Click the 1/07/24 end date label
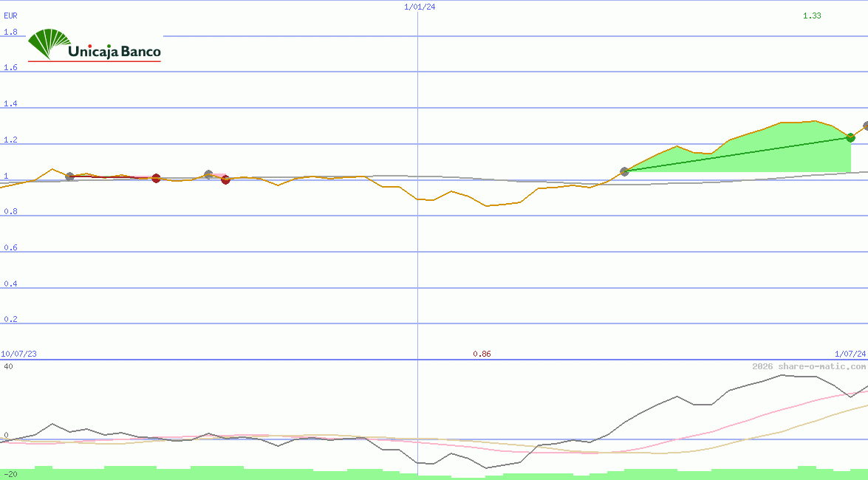The height and width of the screenshot is (480, 868). coord(850,354)
